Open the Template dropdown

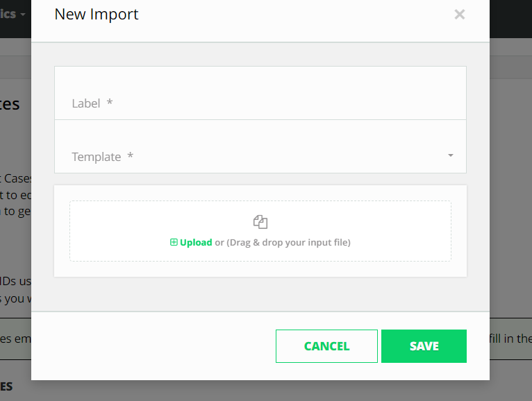tap(260, 156)
